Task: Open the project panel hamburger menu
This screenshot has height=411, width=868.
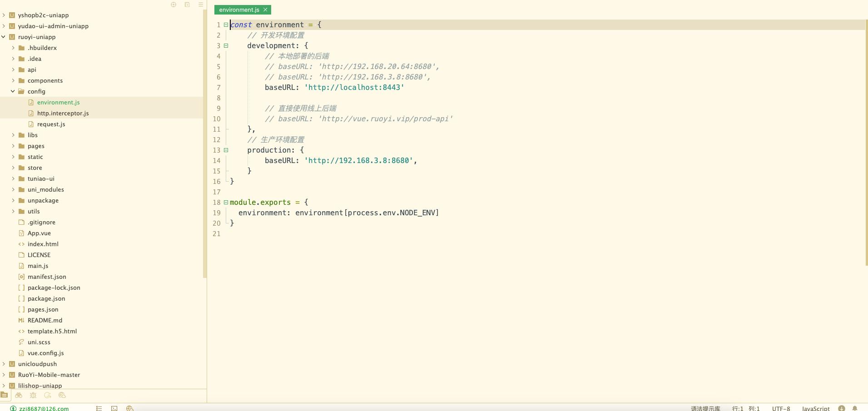Action: [201, 5]
